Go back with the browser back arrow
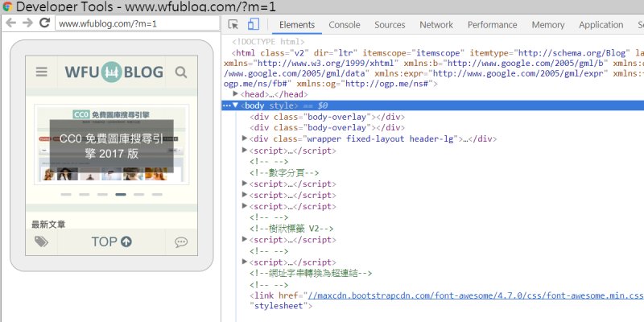The image size is (644, 322). (x=10, y=23)
